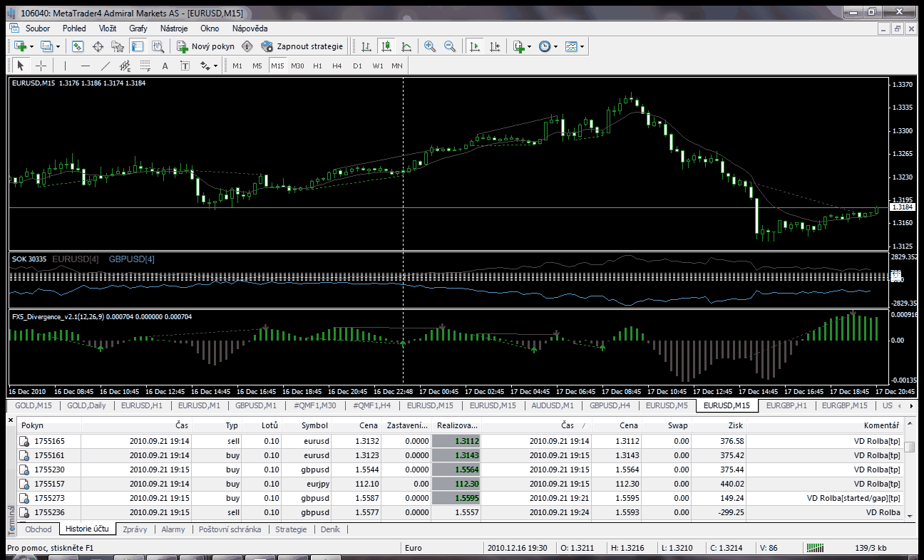Toggle chart shift from right edge

[x=493, y=46]
